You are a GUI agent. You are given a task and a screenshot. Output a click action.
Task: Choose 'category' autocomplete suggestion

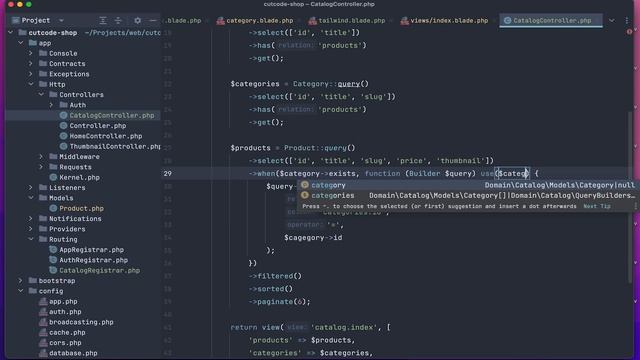(468, 185)
